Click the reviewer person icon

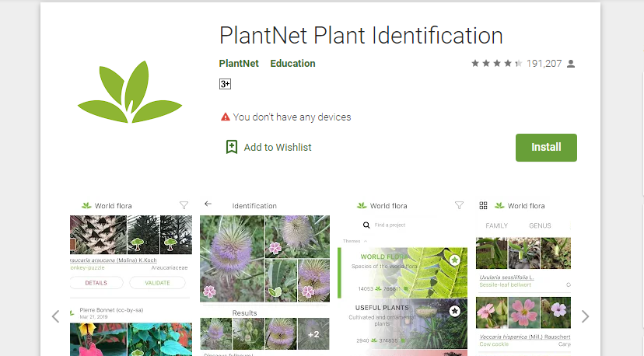(570, 64)
